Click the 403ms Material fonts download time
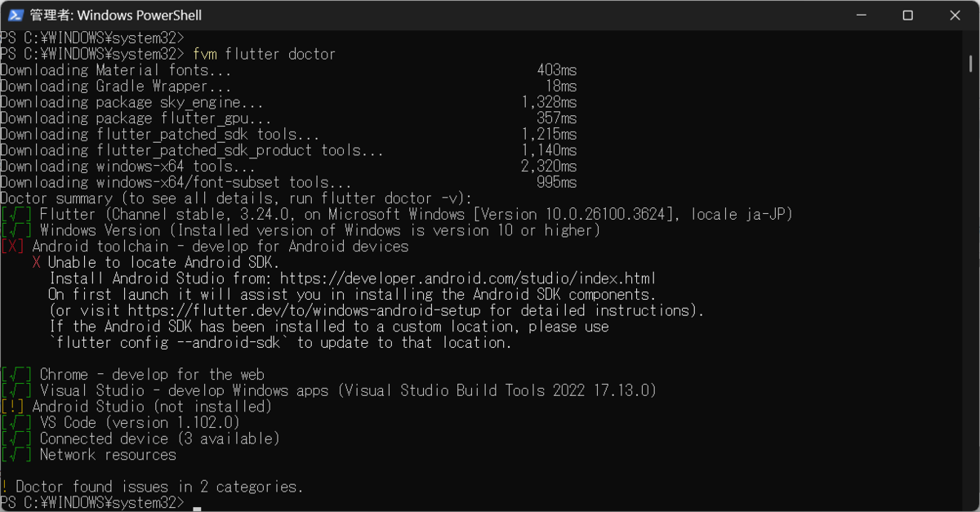This screenshot has height=512, width=980. pyautogui.click(x=557, y=69)
